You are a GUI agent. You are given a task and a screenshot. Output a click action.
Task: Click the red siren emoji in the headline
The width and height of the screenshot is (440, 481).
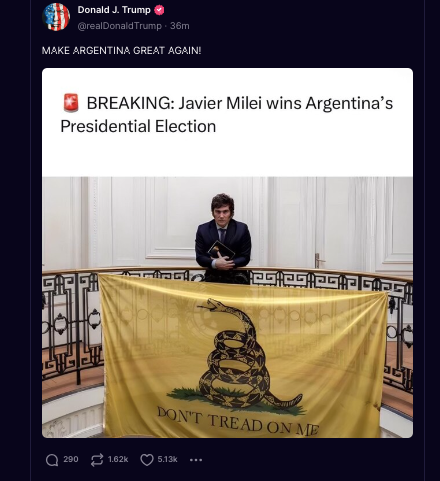(x=71, y=103)
